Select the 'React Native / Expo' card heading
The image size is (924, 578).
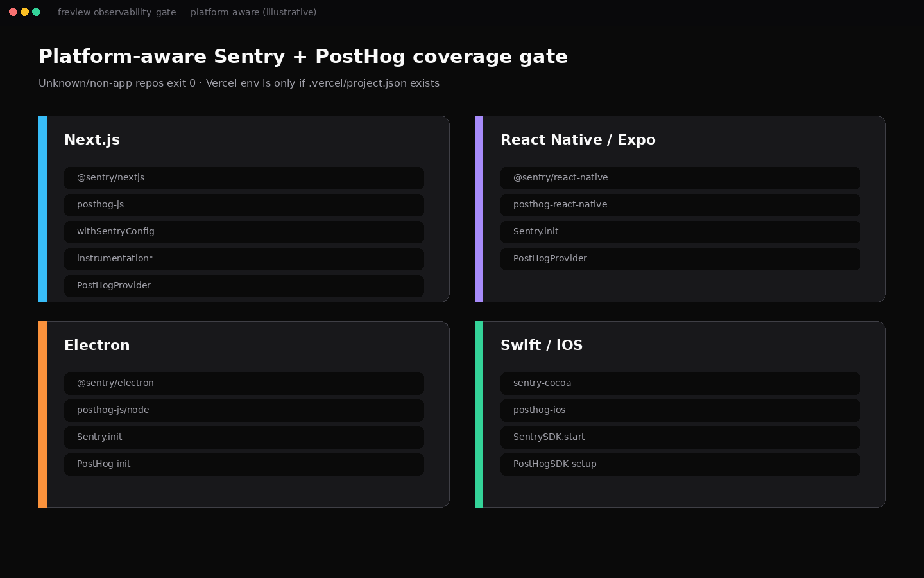pyautogui.click(x=577, y=140)
